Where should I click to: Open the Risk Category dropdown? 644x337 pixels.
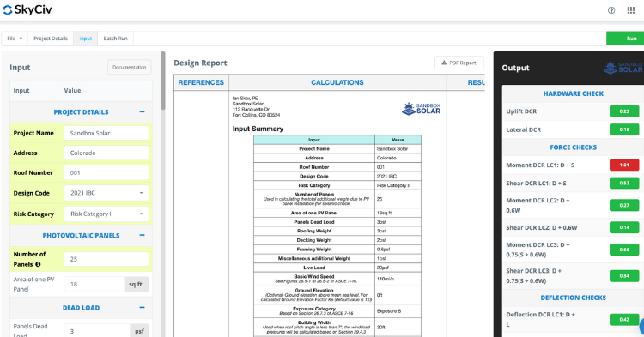[x=106, y=214]
